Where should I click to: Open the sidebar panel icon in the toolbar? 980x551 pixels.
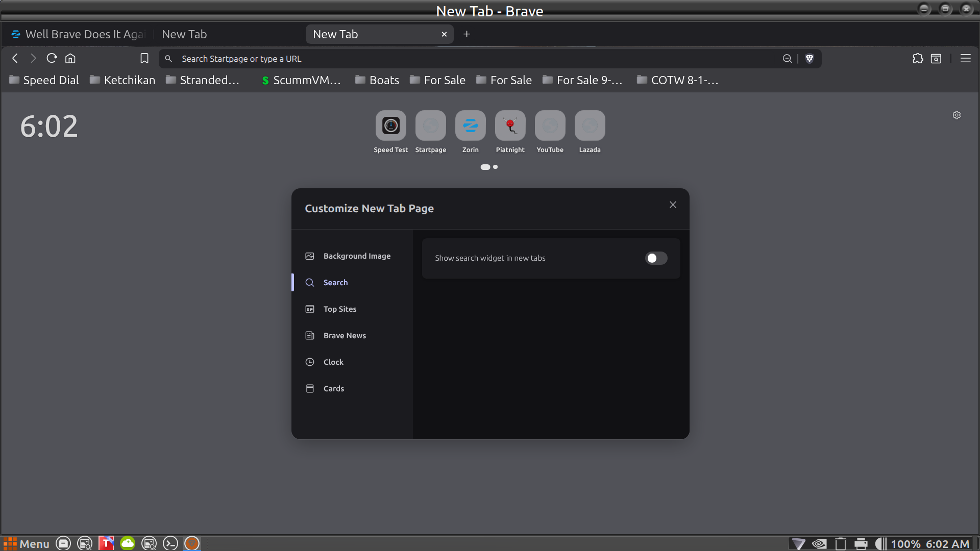pos(936,59)
